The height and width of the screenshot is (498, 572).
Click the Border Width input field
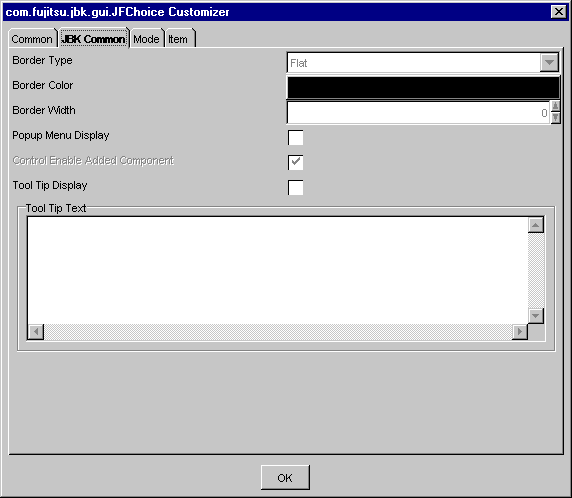418,113
